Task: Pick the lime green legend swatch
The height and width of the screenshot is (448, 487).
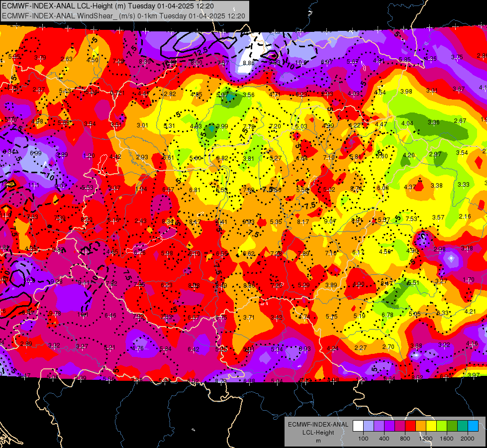Action: point(442,426)
